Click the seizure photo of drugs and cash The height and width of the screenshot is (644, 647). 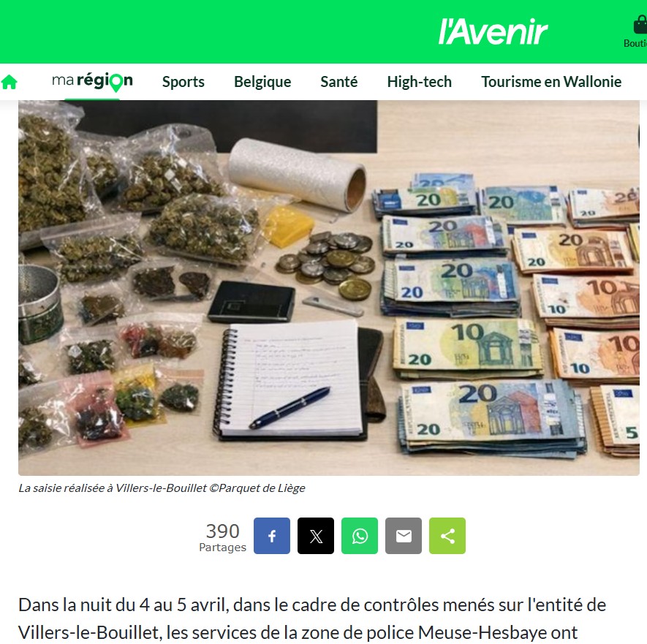[x=329, y=288]
